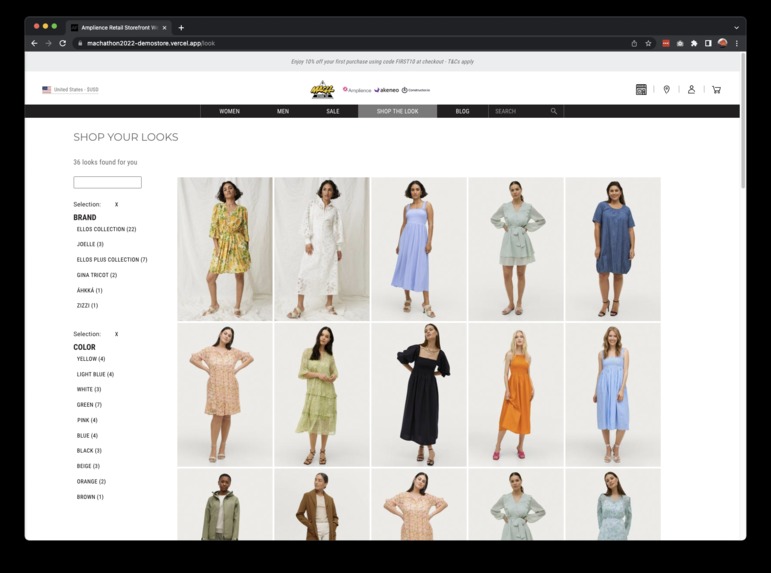Open the BLOG menu item
771x573 pixels.
(462, 111)
